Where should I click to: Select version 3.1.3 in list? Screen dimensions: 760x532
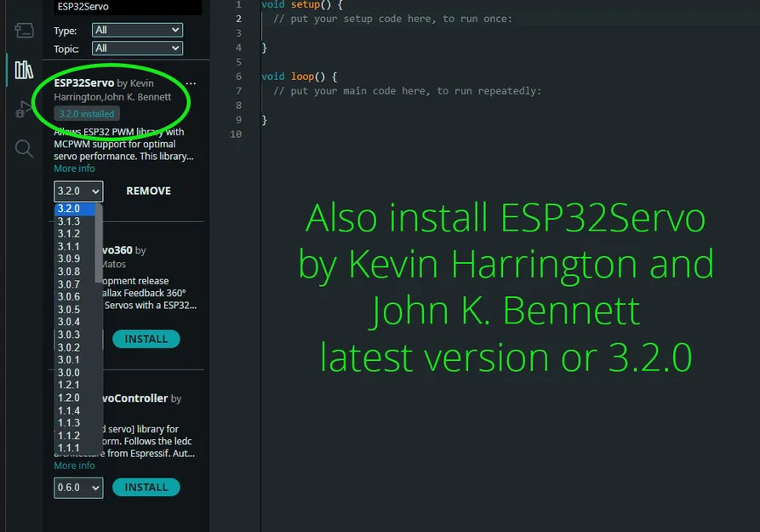(x=75, y=221)
